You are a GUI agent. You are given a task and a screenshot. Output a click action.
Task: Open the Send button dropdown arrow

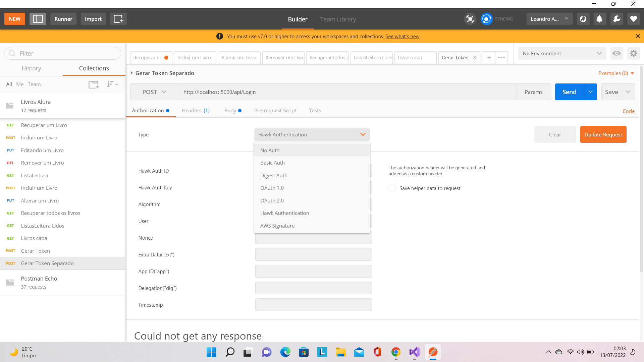[x=590, y=92]
